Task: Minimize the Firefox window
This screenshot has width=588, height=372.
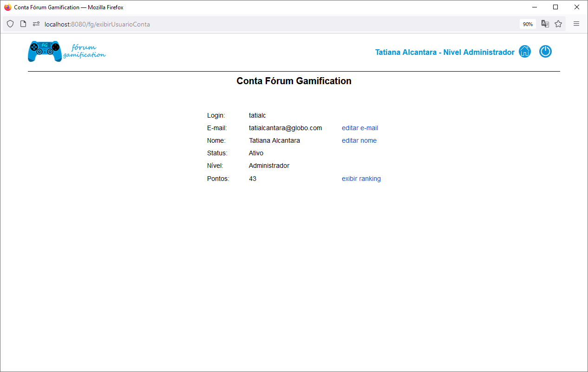Action: coord(535,7)
